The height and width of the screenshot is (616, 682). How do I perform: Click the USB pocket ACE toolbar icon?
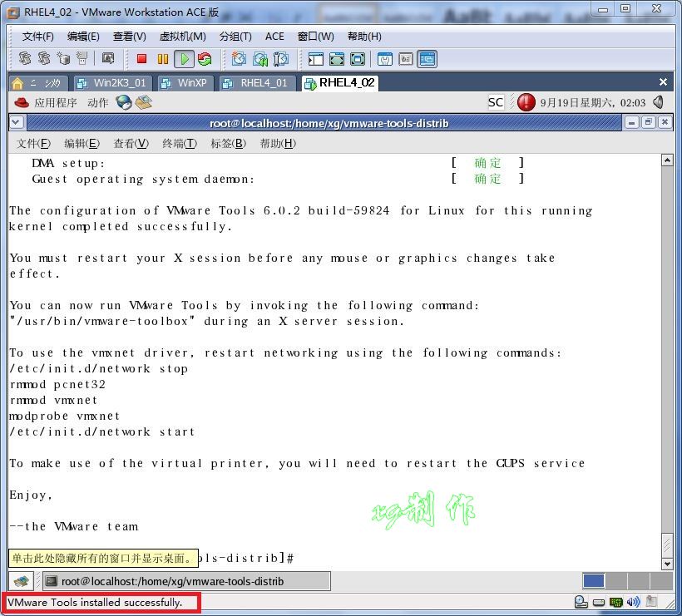(82, 58)
